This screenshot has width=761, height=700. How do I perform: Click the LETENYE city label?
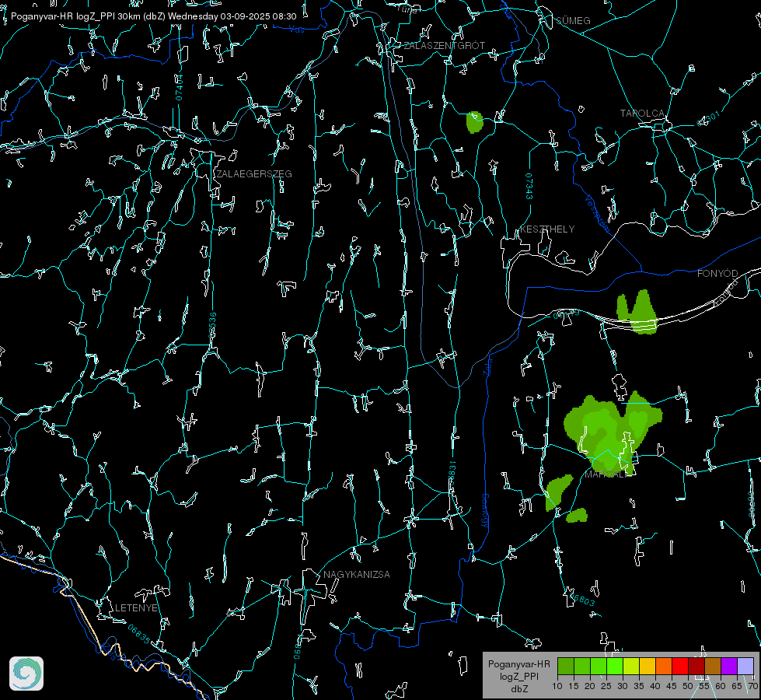coord(136,607)
